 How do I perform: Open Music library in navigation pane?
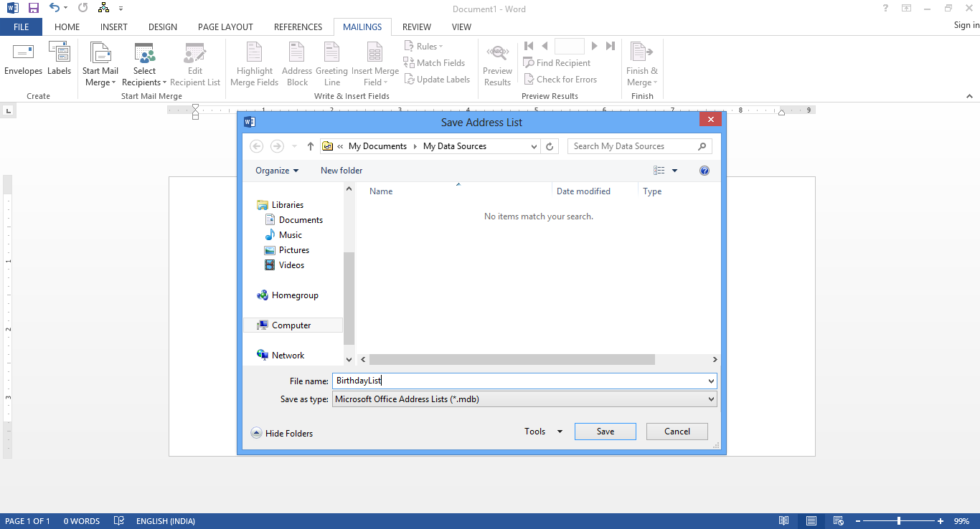[283, 235]
